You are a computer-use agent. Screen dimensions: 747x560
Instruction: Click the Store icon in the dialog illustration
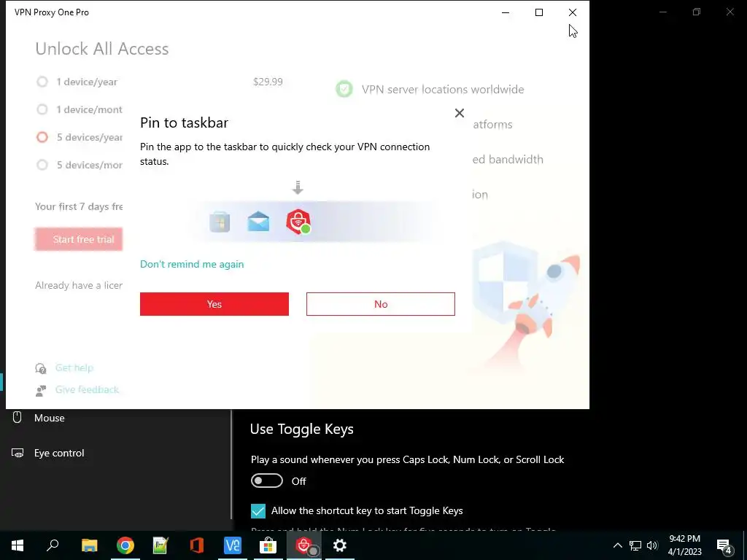tap(220, 222)
